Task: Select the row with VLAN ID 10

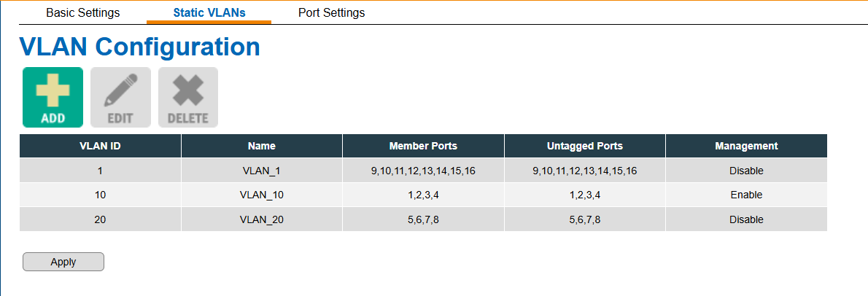Action: [x=424, y=195]
